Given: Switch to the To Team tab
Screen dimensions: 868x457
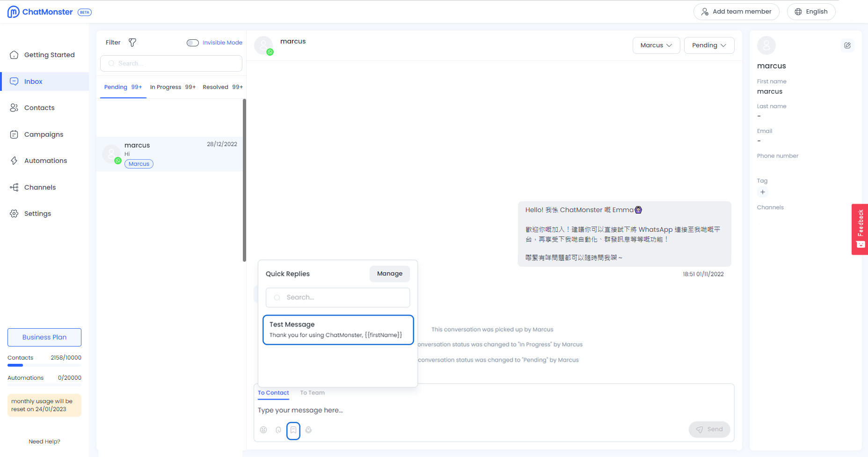Looking at the screenshot, I should tap(312, 393).
